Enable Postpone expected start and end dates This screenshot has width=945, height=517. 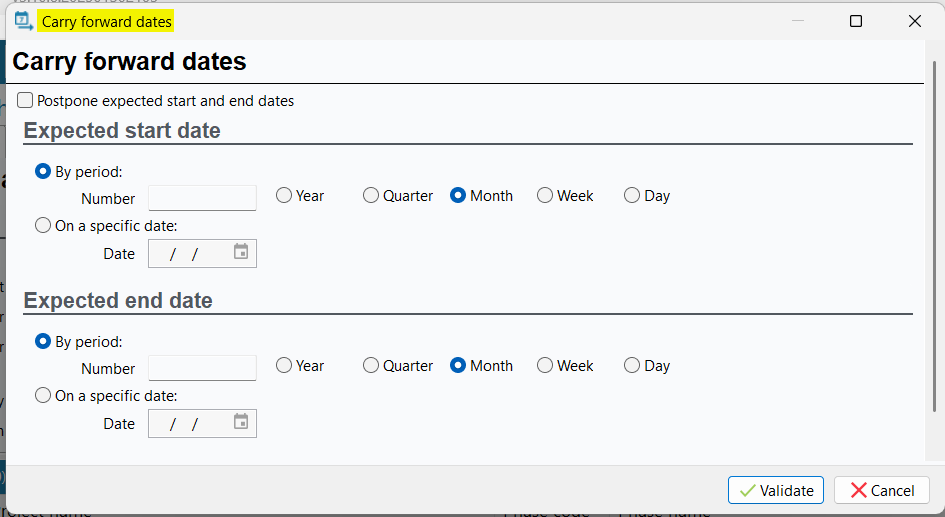(x=25, y=100)
